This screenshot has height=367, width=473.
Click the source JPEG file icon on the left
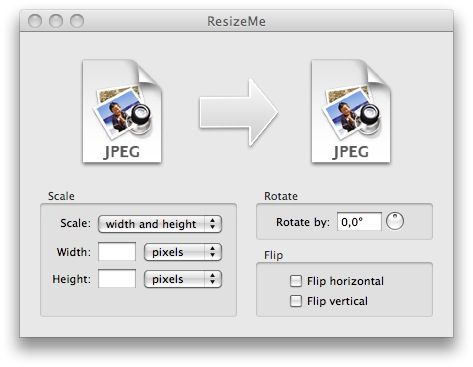(122, 111)
